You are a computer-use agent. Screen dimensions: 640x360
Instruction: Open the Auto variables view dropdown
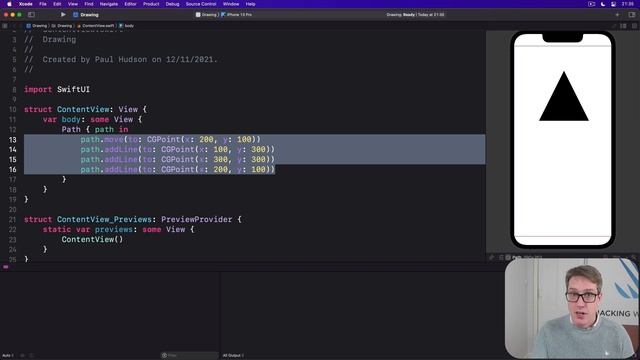click(8, 356)
